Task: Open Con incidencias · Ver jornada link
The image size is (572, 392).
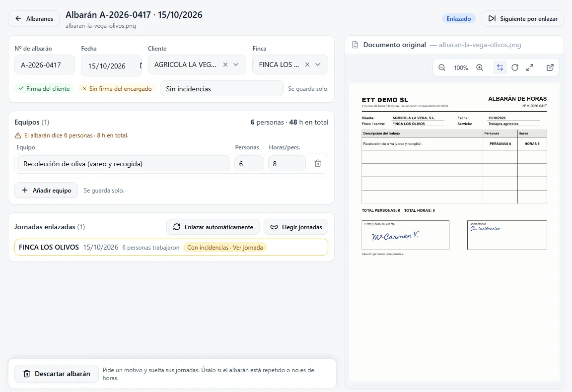Action: pyautogui.click(x=225, y=247)
